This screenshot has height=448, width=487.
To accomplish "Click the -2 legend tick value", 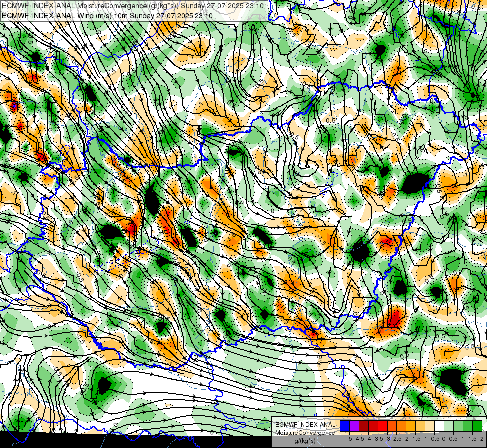I will click(406, 439).
